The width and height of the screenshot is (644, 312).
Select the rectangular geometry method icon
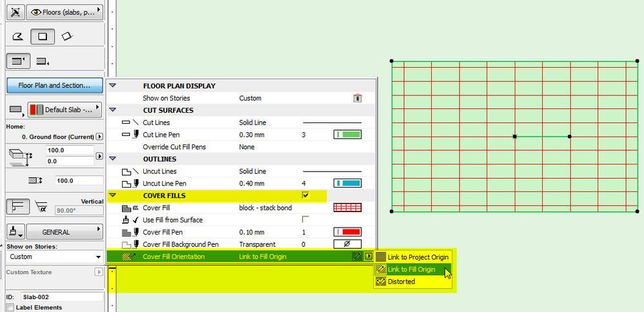point(43,37)
